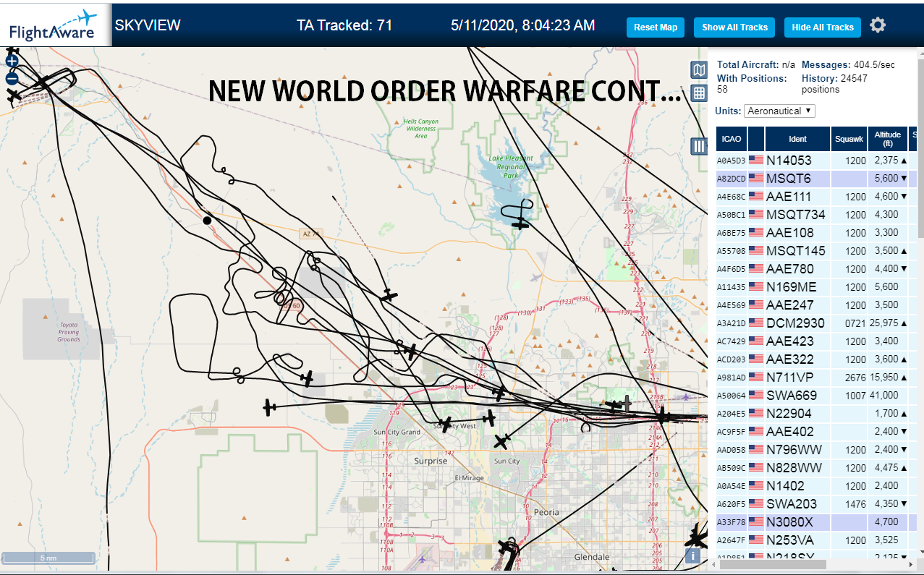Click the TA Tracked: 71 header text
The width and height of the screenshot is (924, 575).
(344, 25)
